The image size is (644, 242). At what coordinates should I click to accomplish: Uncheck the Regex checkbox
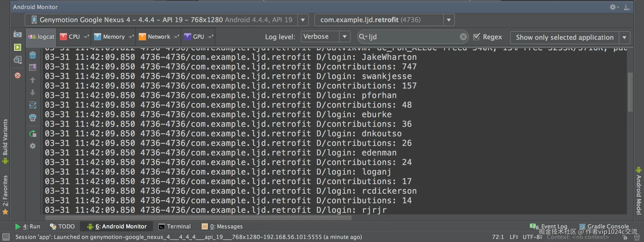tap(476, 37)
